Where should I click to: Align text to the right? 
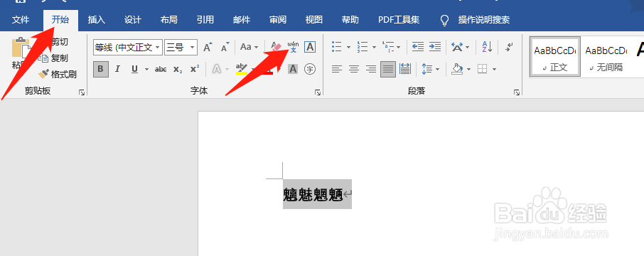(371, 69)
